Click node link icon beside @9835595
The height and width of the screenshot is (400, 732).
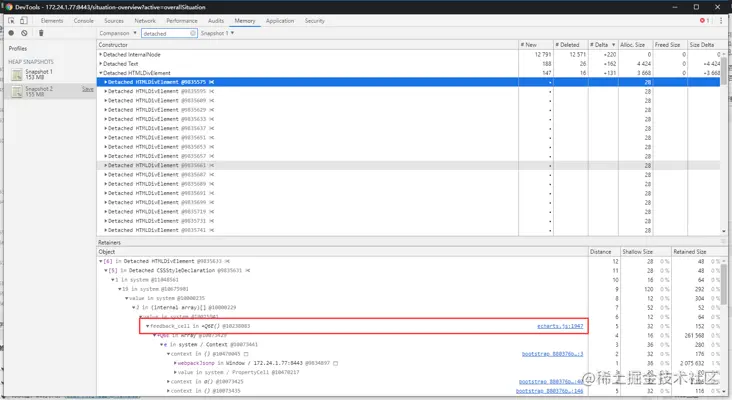211,91
